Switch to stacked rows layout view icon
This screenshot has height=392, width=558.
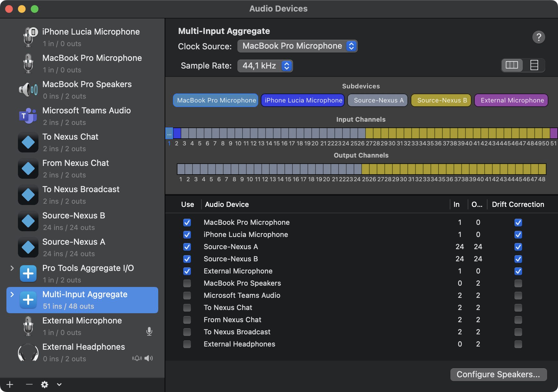(534, 65)
